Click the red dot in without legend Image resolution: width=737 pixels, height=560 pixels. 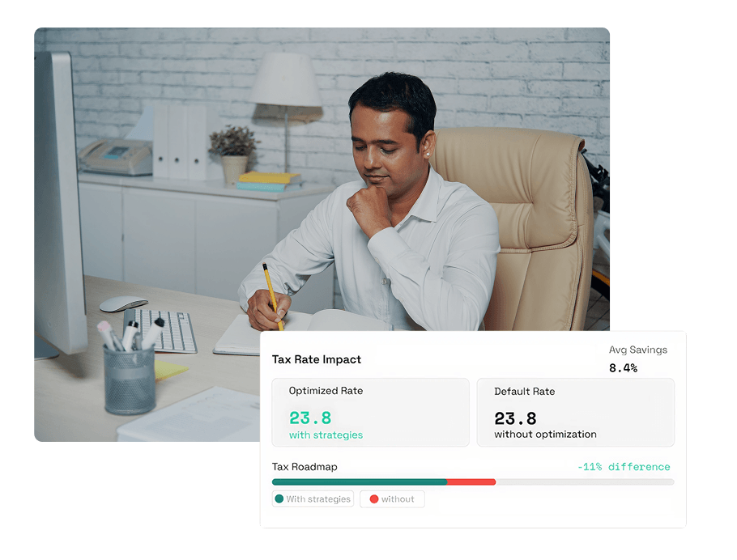point(374,499)
